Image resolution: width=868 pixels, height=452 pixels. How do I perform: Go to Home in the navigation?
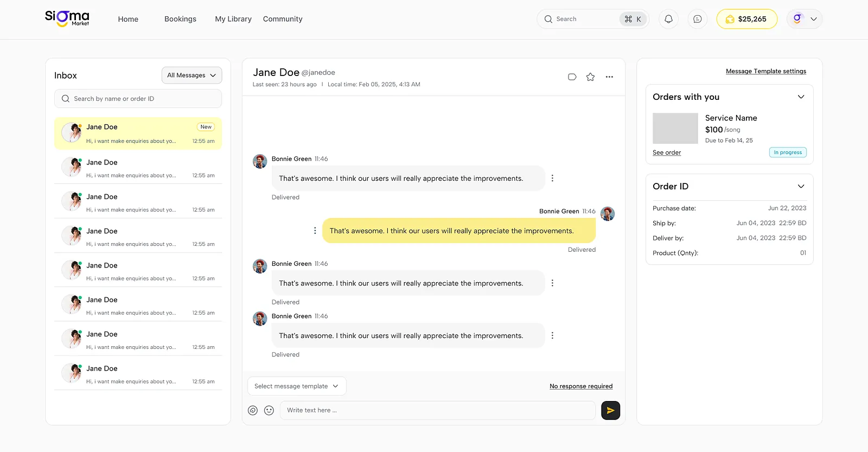(x=128, y=19)
